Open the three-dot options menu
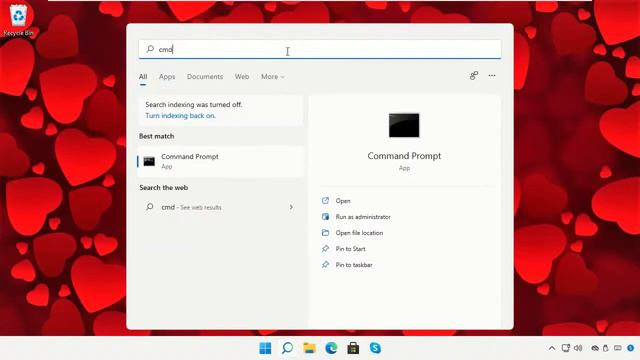 click(492, 76)
